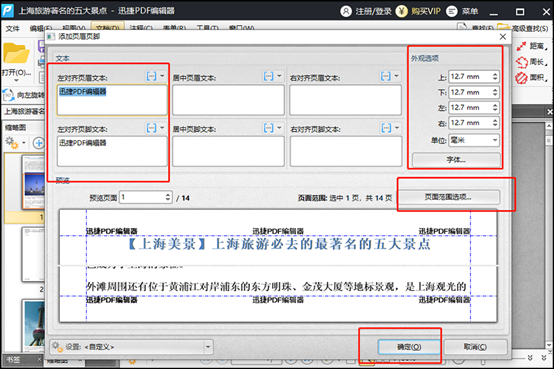Click the settings gear icon beside preset dropdown
This screenshot has height=369, width=554.
[x=57, y=346]
